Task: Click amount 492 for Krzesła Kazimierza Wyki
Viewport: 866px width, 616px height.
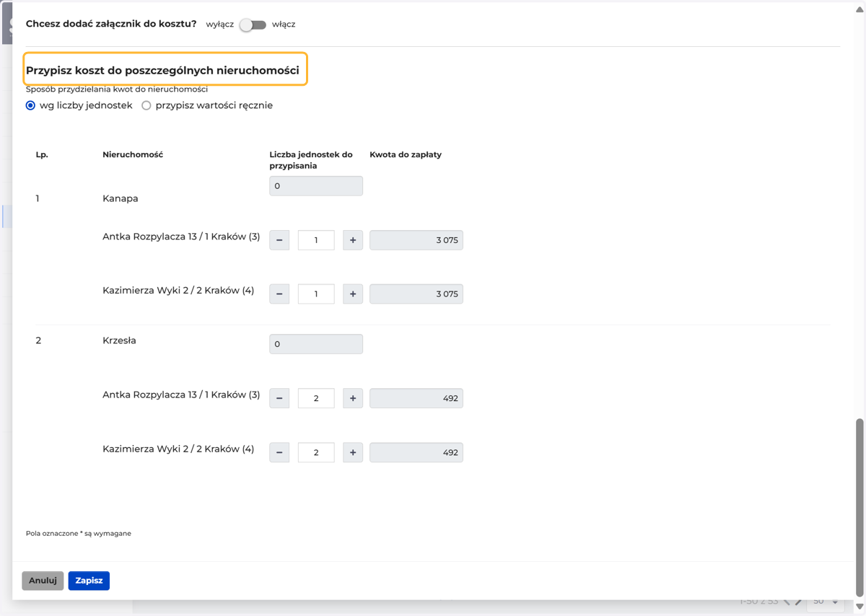Action: point(416,452)
